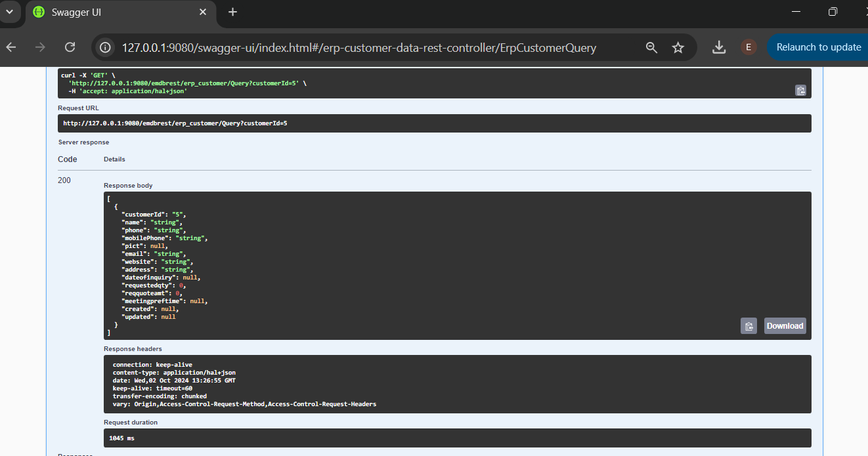Open zoom magnifier in address bar
Image resolution: width=868 pixels, height=456 pixels.
click(x=651, y=47)
